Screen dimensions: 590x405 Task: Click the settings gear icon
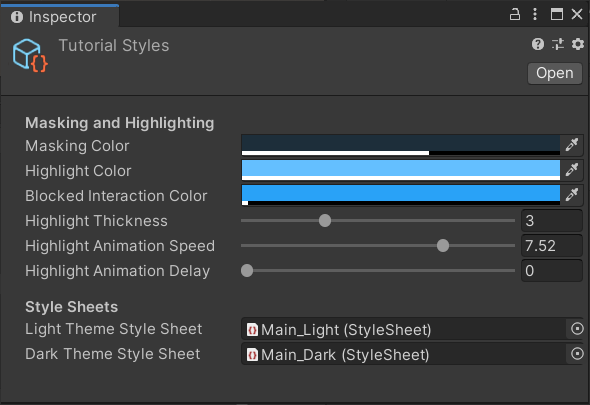[578, 44]
